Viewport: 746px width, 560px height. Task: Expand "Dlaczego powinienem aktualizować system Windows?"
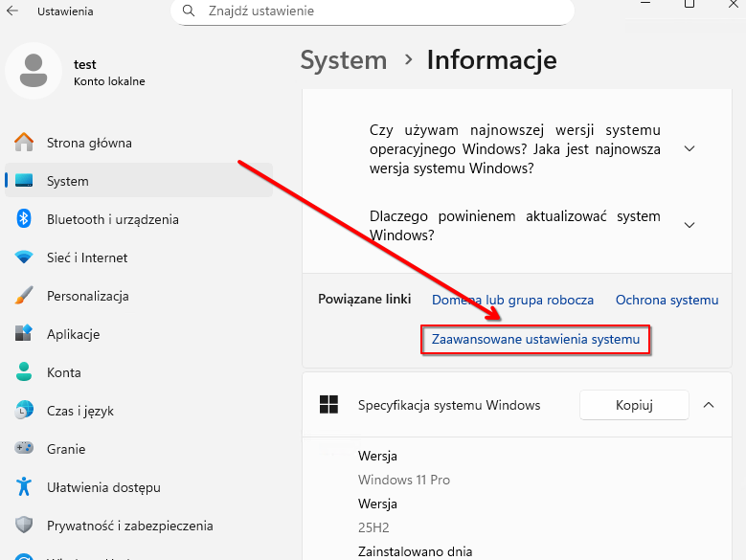[689, 225]
